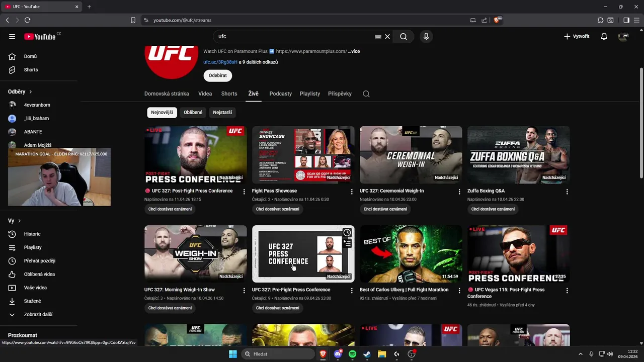Start voice search with microphone icon
644x362 pixels.
coord(426,37)
